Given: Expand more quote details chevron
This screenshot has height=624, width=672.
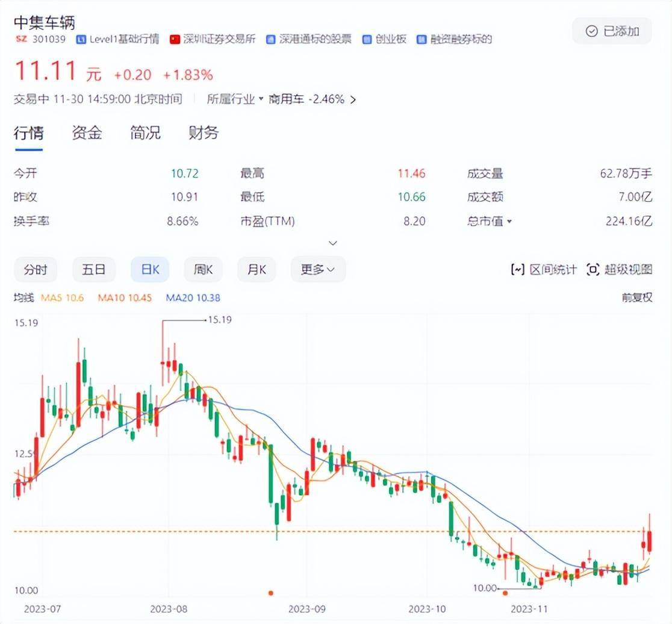Looking at the screenshot, I should pyautogui.click(x=332, y=243).
